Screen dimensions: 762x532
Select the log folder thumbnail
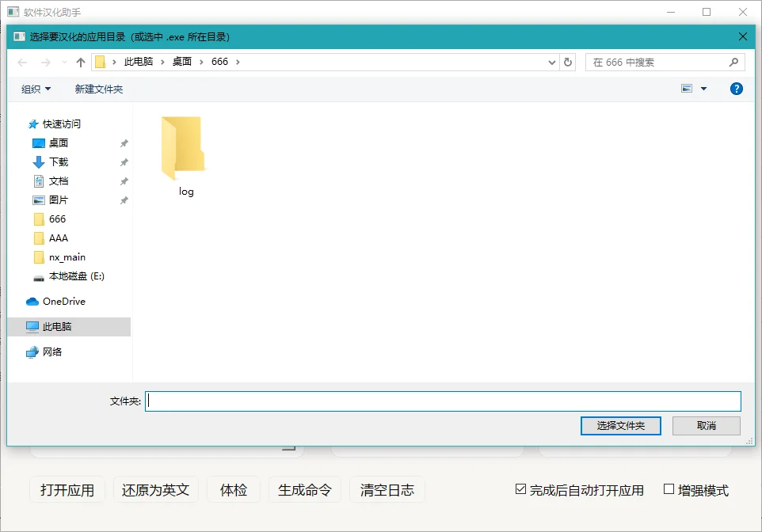point(183,148)
